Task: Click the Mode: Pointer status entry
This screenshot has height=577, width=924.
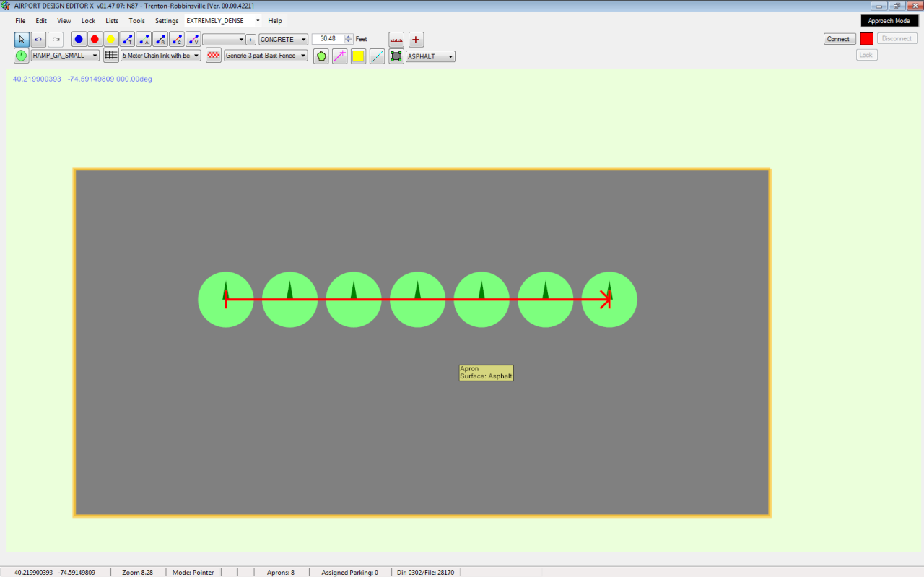Action: point(193,572)
